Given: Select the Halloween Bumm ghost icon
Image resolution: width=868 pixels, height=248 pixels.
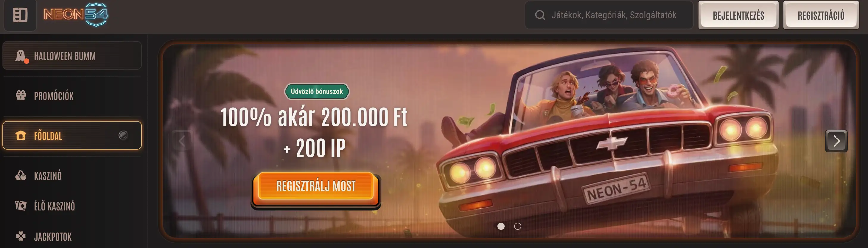Looking at the screenshot, I should (x=21, y=56).
